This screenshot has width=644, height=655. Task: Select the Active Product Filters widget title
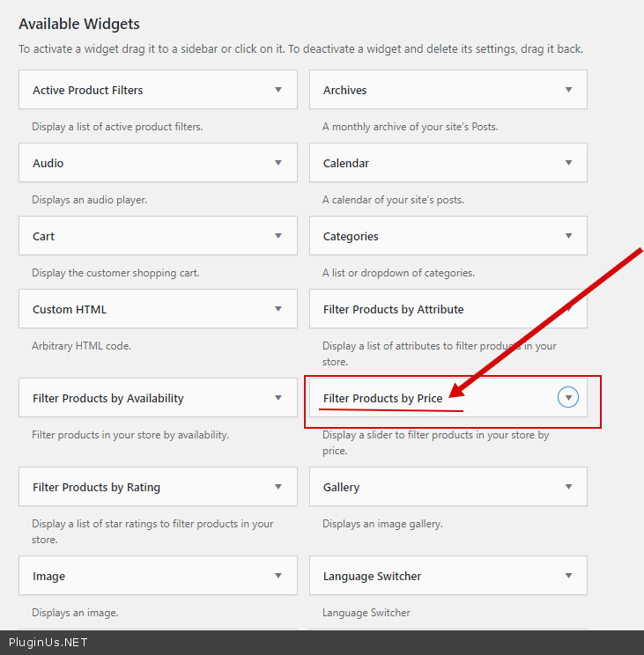[87, 91]
